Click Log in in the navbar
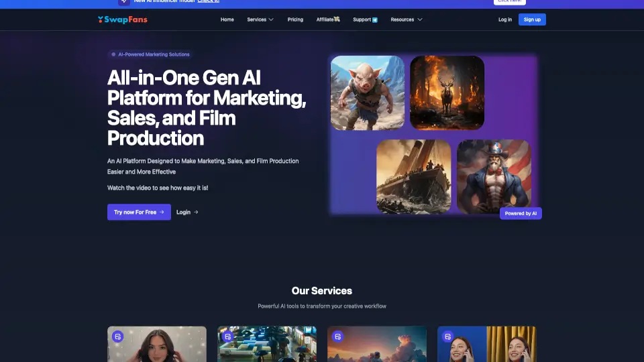 [x=505, y=19]
